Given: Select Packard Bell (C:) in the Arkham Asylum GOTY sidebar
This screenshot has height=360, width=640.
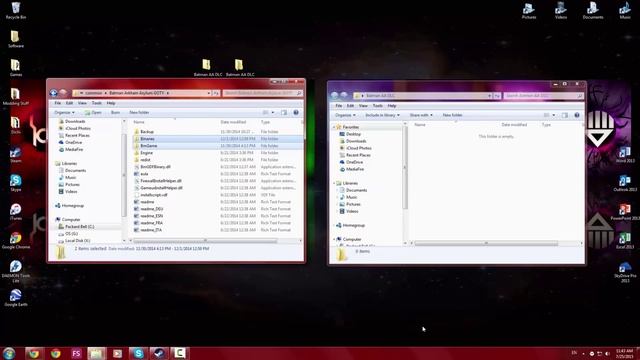Looking at the screenshot, I should (80, 227).
